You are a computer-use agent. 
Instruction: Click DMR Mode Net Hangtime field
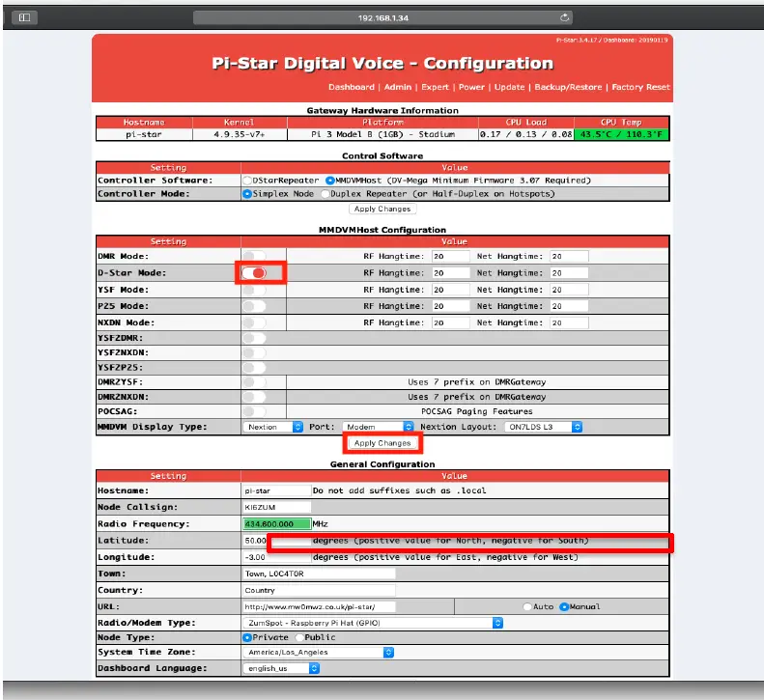coord(569,256)
